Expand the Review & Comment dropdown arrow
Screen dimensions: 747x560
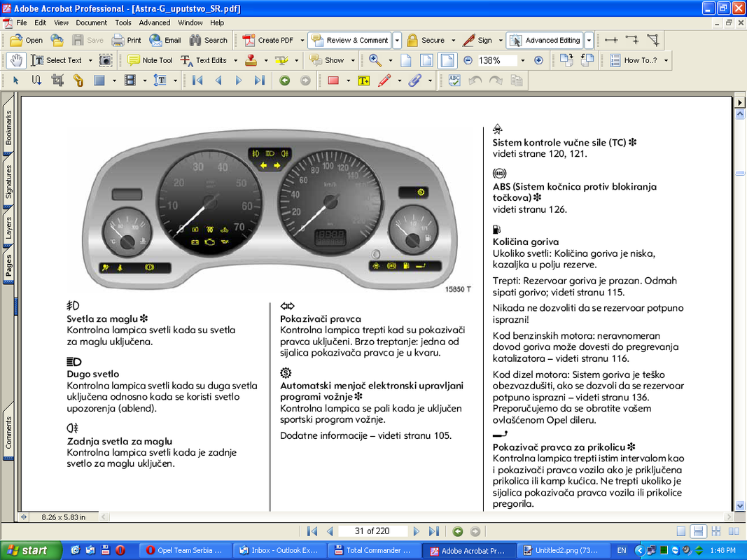(397, 41)
